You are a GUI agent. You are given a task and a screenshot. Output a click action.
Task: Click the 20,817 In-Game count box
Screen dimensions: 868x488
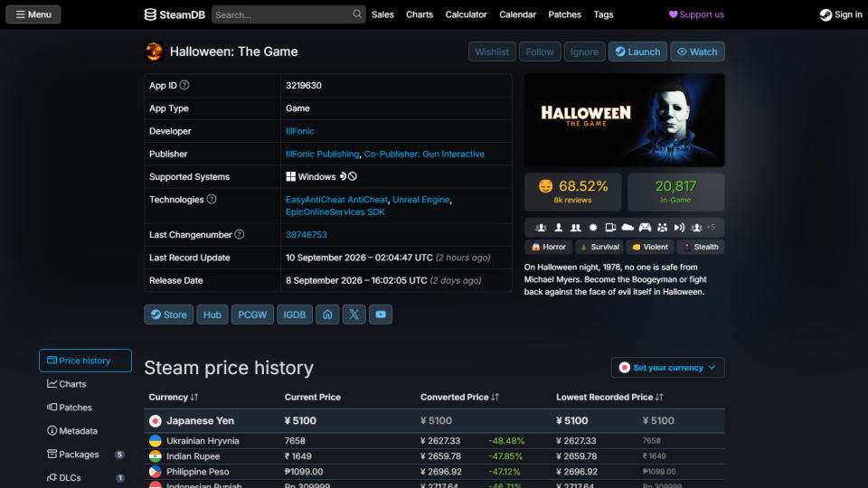click(x=676, y=192)
